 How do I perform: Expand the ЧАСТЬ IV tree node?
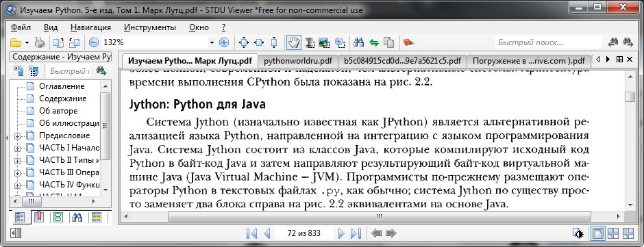coord(17,185)
